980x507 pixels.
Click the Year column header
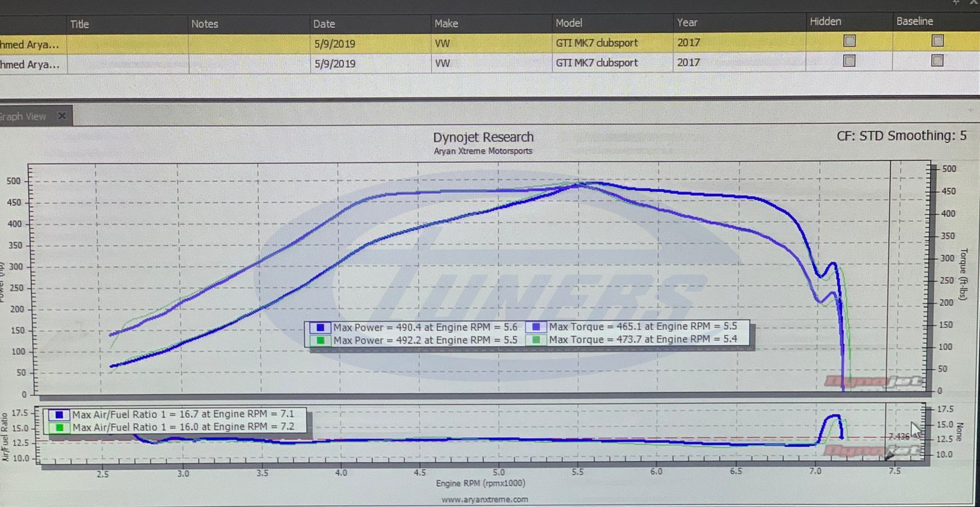point(687,22)
